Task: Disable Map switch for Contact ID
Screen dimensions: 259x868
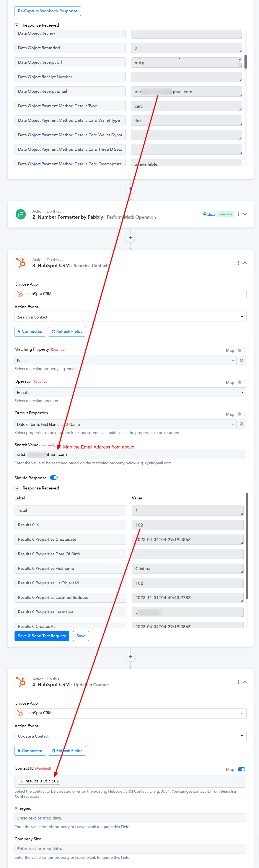Action: (x=241, y=769)
